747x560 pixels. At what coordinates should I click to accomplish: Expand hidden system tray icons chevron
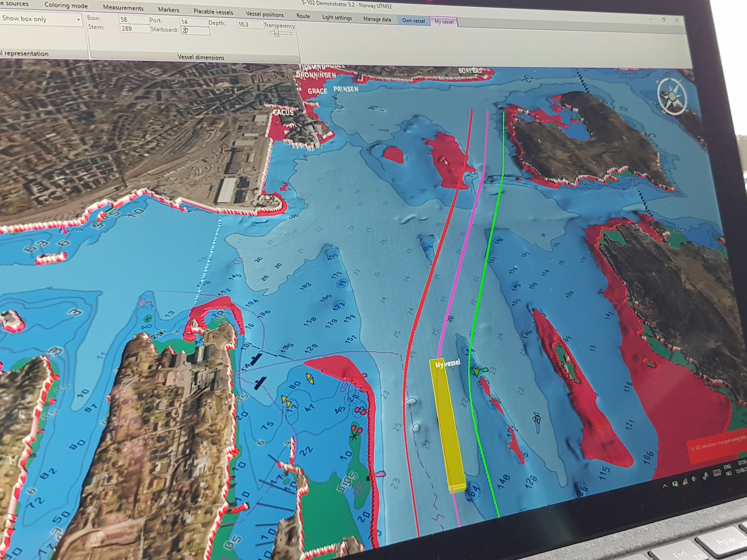(665, 486)
